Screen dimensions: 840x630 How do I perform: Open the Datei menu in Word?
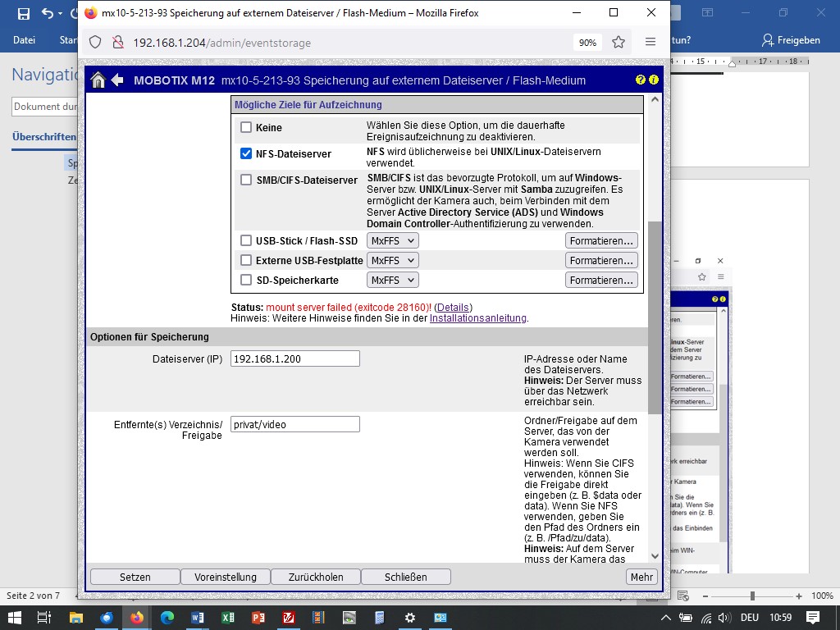(24, 40)
